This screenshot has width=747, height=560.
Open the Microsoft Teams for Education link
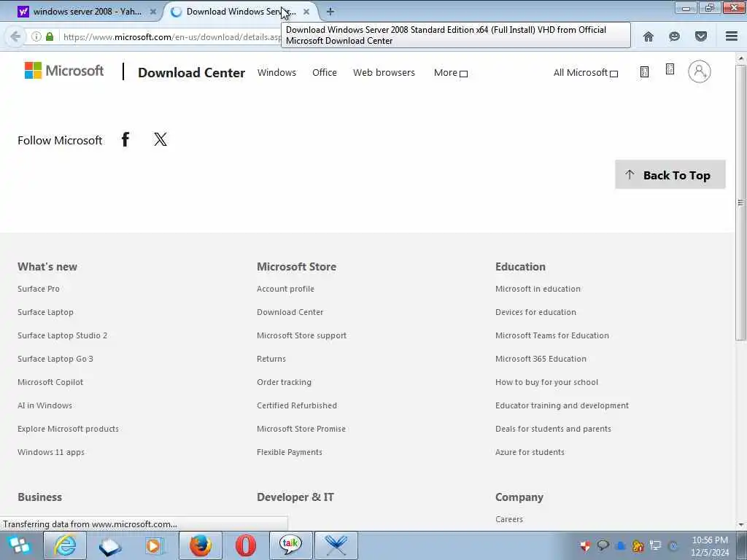[552, 335]
